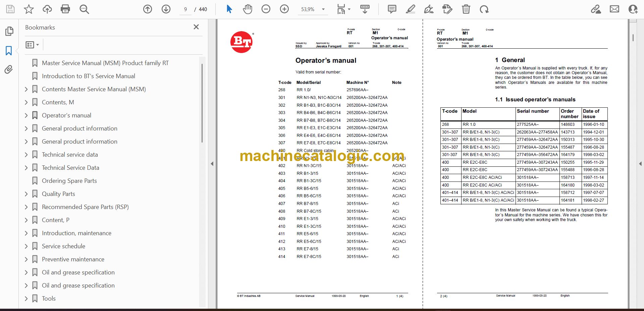The image size is (644, 311).
Task: Expand the Preventive maintenance bookmark
Action: tap(26, 259)
